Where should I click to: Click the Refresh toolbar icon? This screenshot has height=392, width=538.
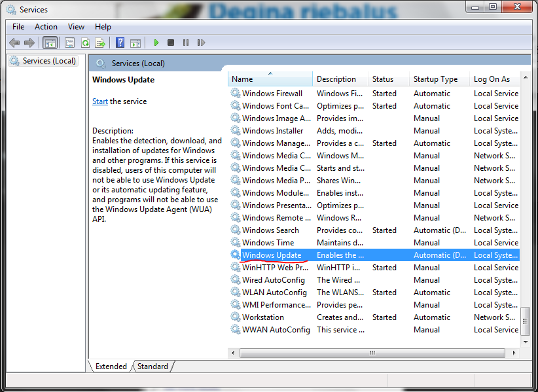[x=85, y=43]
